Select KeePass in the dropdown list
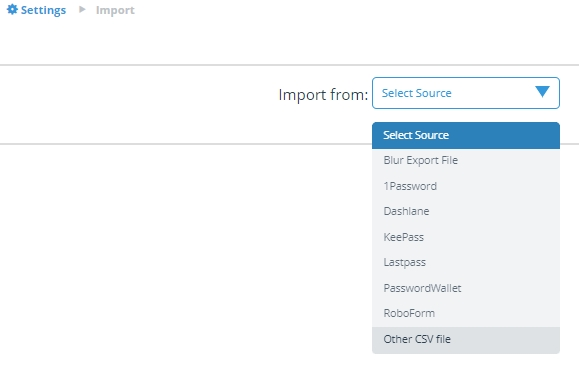The height and width of the screenshot is (374, 579). point(466,237)
